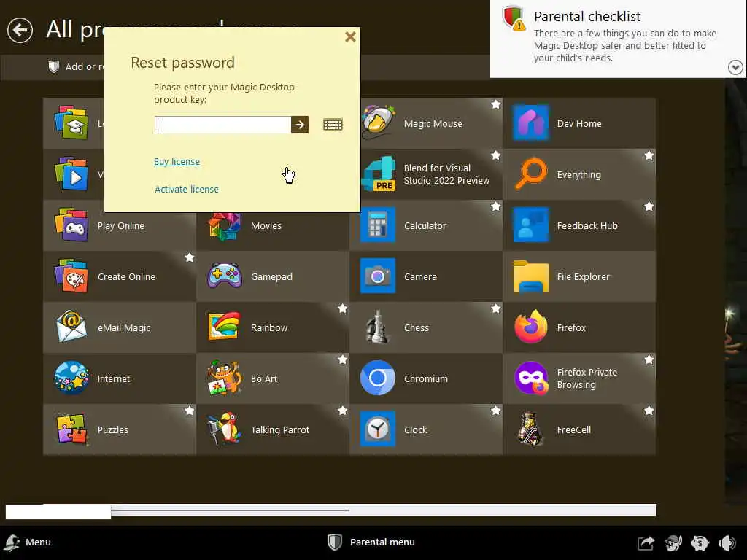Open File Explorer folder icon
The height and width of the screenshot is (560, 747).
pyautogui.click(x=531, y=276)
